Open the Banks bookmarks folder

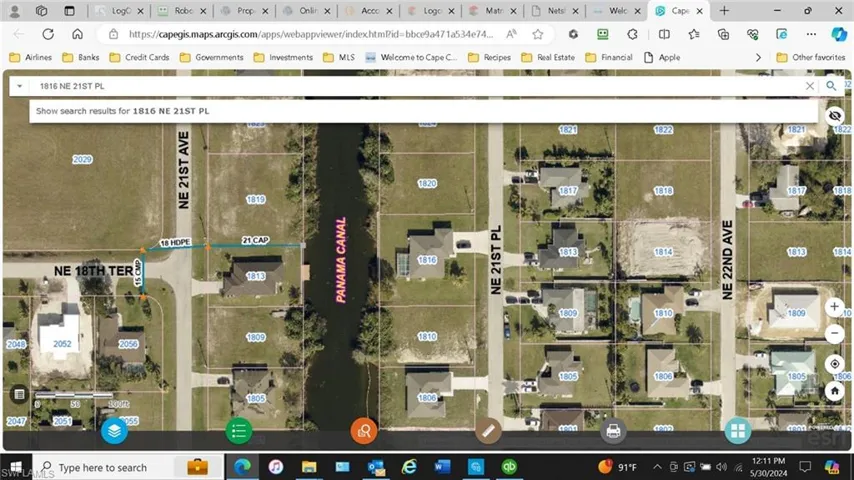pyautogui.click(x=81, y=57)
